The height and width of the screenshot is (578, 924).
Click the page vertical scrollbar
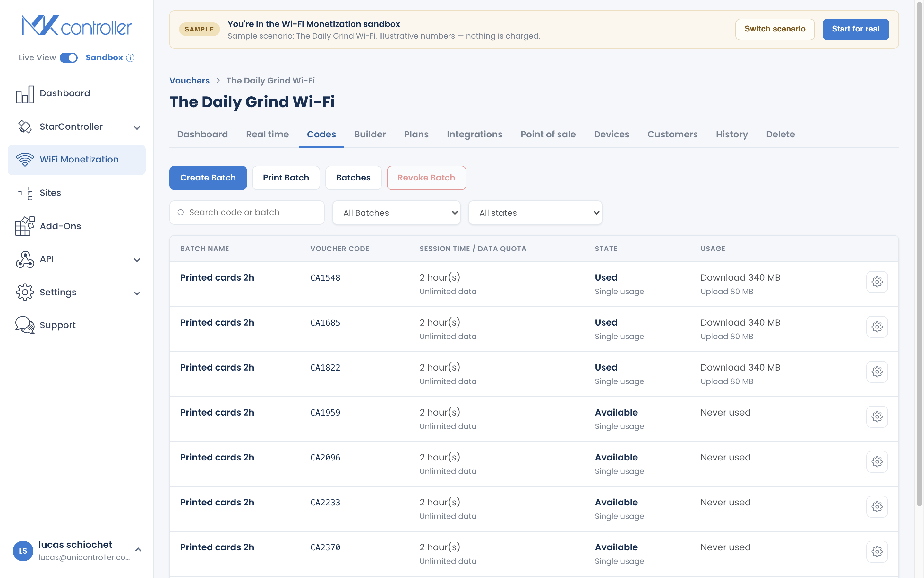[920, 254]
